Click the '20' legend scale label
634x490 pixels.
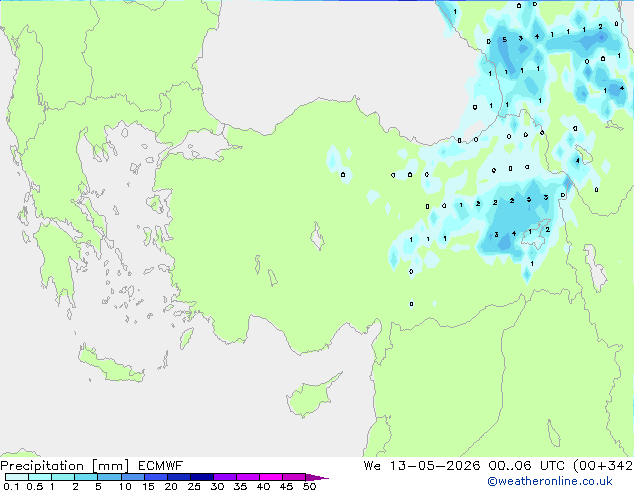tap(171, 486)
